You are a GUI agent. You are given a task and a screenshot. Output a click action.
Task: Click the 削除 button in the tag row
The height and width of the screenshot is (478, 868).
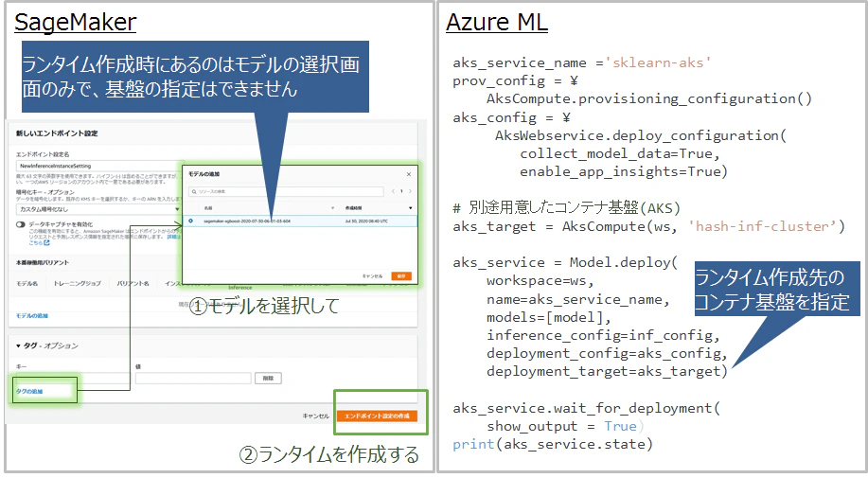(x=268, y=379)
